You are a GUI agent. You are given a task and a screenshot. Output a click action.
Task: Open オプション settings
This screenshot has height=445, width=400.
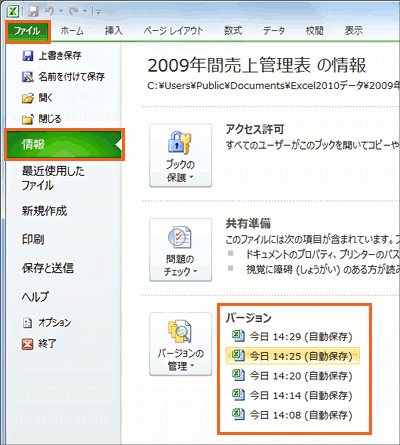47,323
